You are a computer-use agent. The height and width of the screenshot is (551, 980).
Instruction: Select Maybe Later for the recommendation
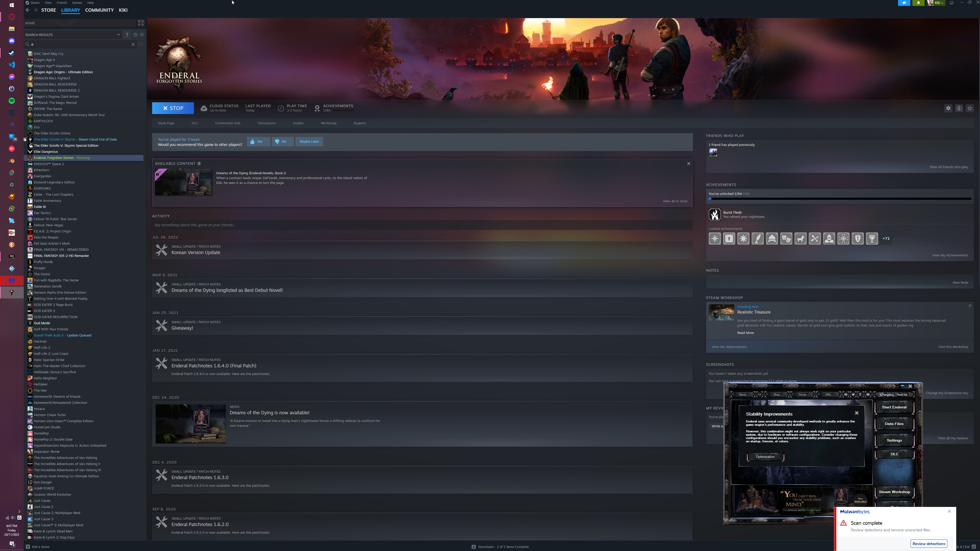click(x=309, y=142)
